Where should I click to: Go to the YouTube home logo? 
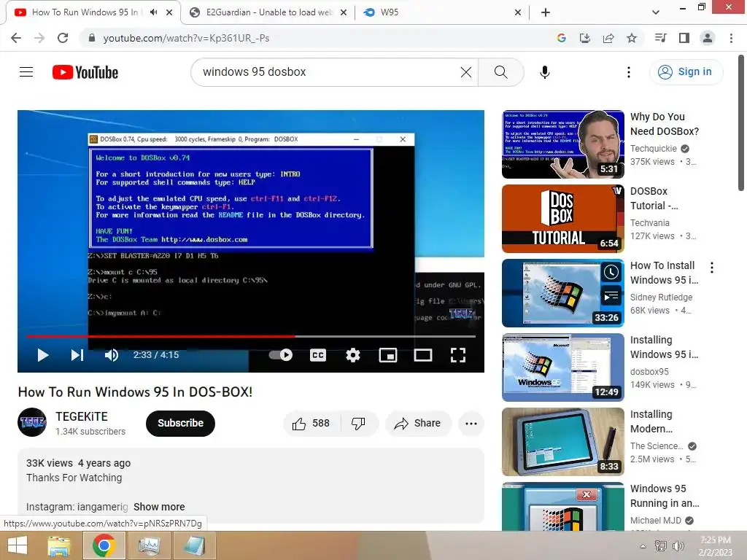(85, 72)
